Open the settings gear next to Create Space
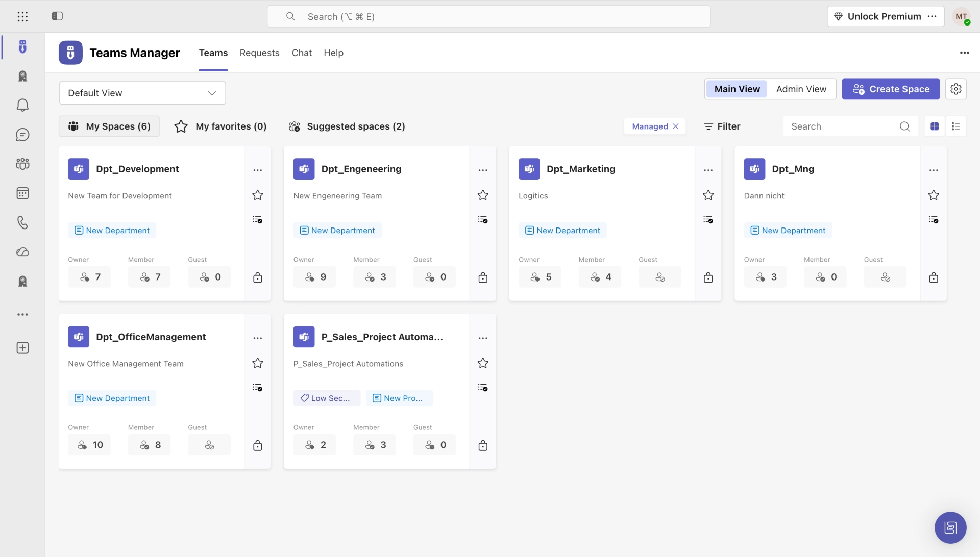Viewport: 980px width, 557px height. 956,89
